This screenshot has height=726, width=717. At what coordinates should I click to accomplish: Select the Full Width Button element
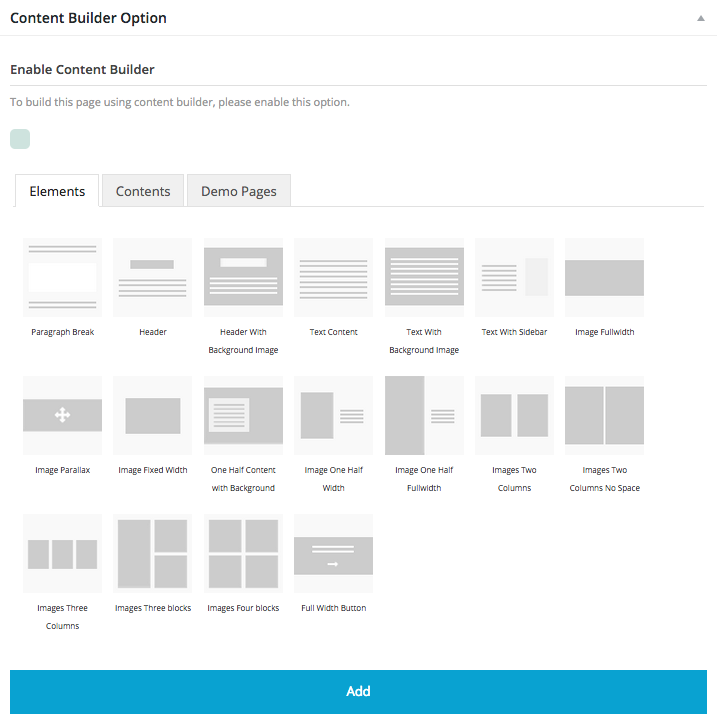point(333,553)
